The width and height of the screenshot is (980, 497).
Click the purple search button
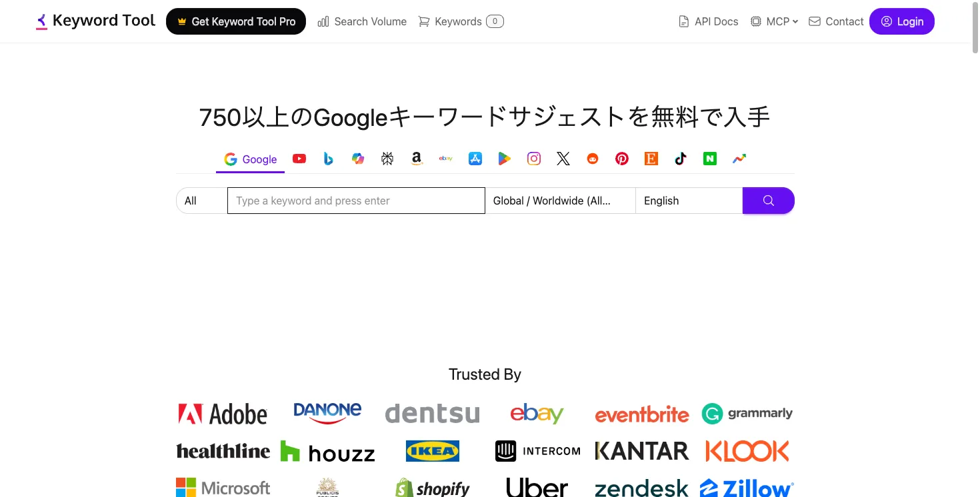point(769,201)
